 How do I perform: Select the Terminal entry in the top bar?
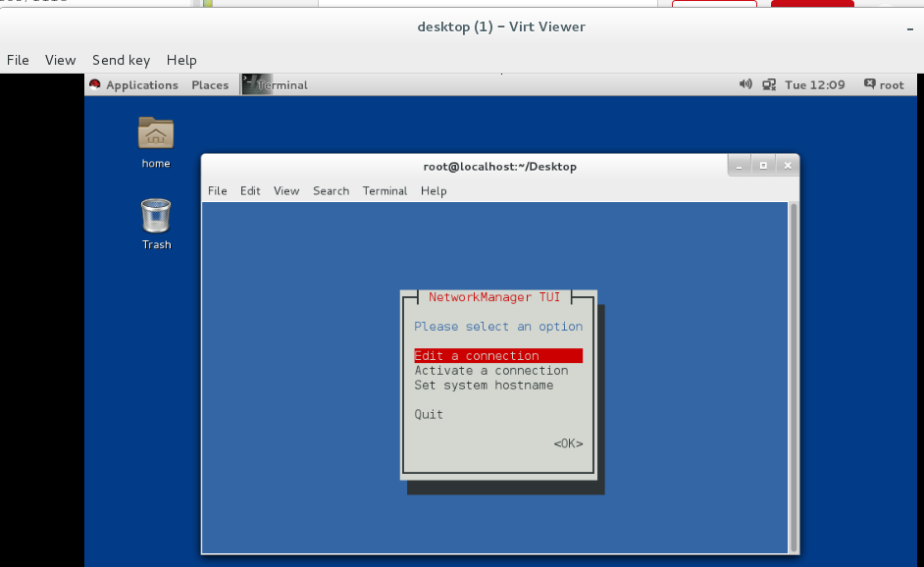(282, 84)
